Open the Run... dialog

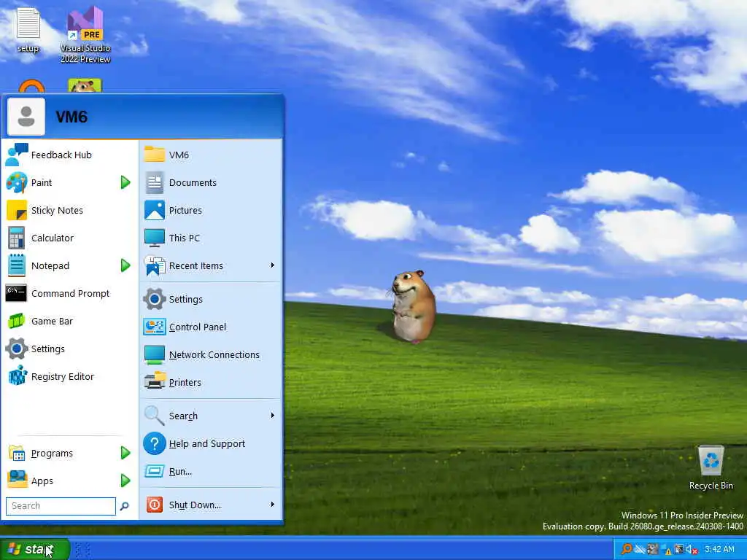point(211,471)
